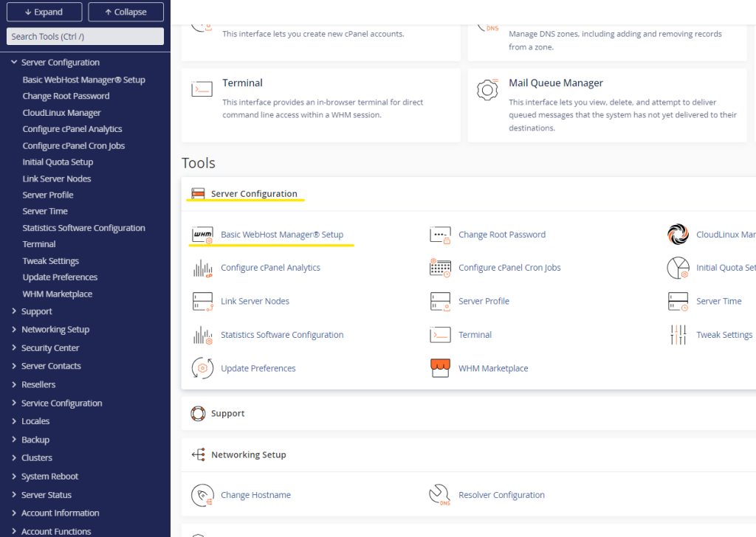Open the Change Hostname link

click(x=255, y=495)
